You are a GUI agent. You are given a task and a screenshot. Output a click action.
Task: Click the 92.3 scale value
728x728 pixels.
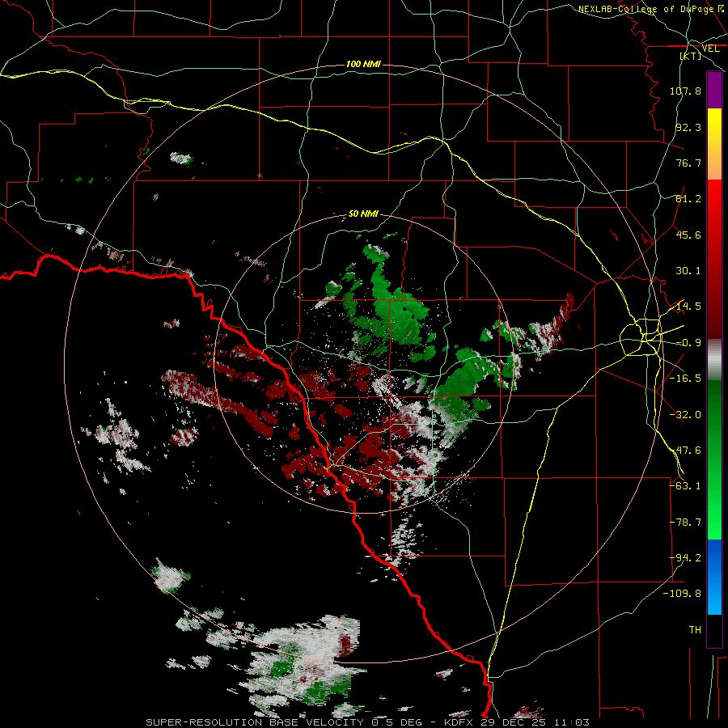688,127
